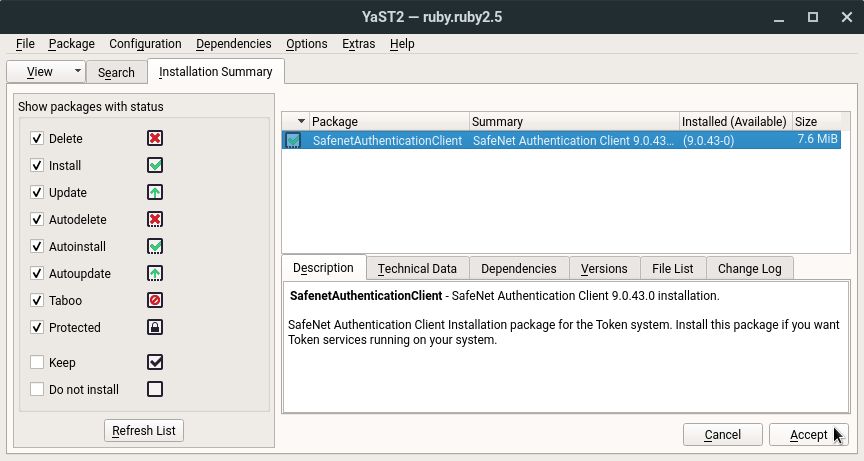The width and height of the screenshot is (864, 461).
Task: Open the Options menu
Action: pyautogui.click(x=306, y=44)
